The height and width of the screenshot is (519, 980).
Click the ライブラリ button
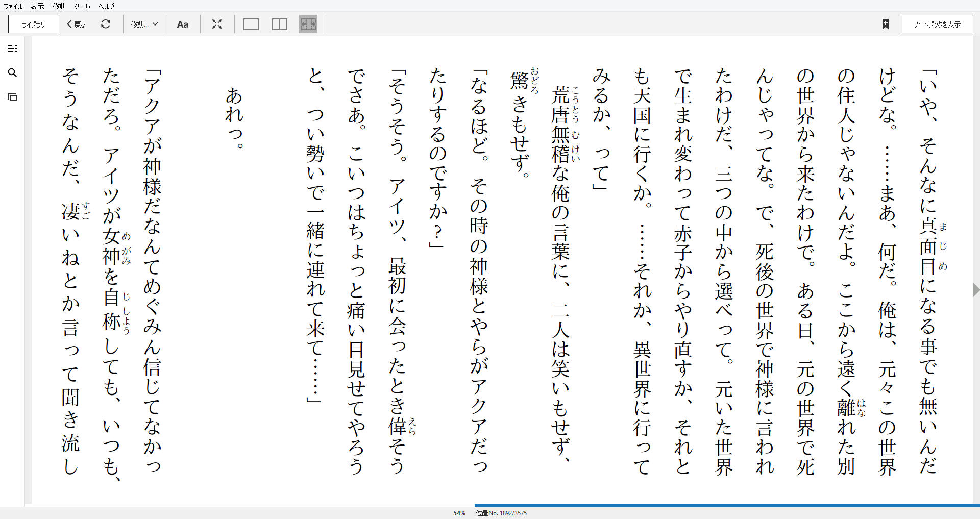tap(34, 24)
